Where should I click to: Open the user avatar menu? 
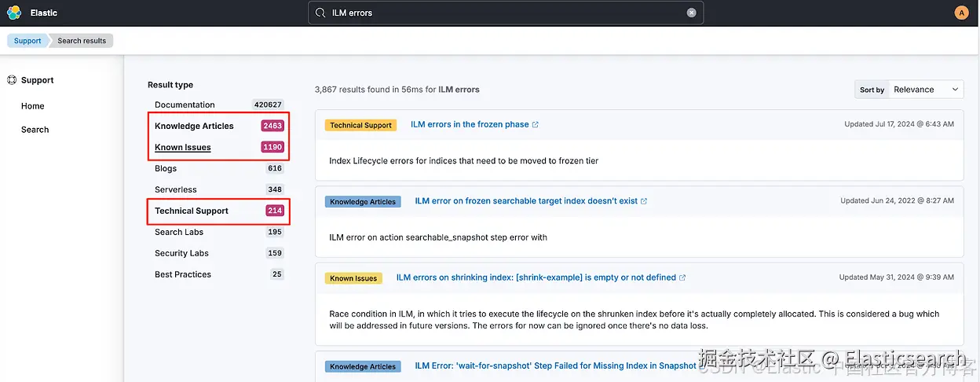962,13
